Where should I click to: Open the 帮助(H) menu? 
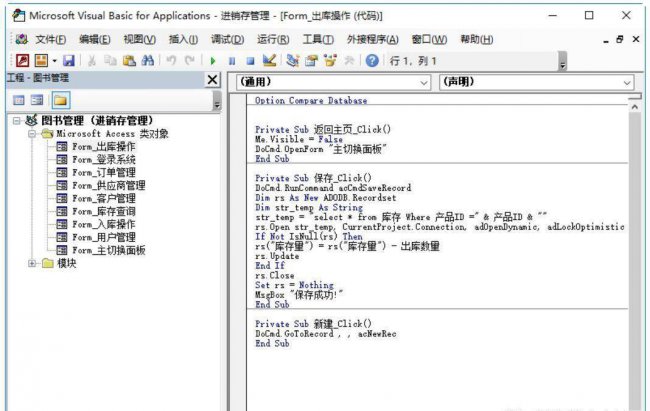click(x=477, y=39)
